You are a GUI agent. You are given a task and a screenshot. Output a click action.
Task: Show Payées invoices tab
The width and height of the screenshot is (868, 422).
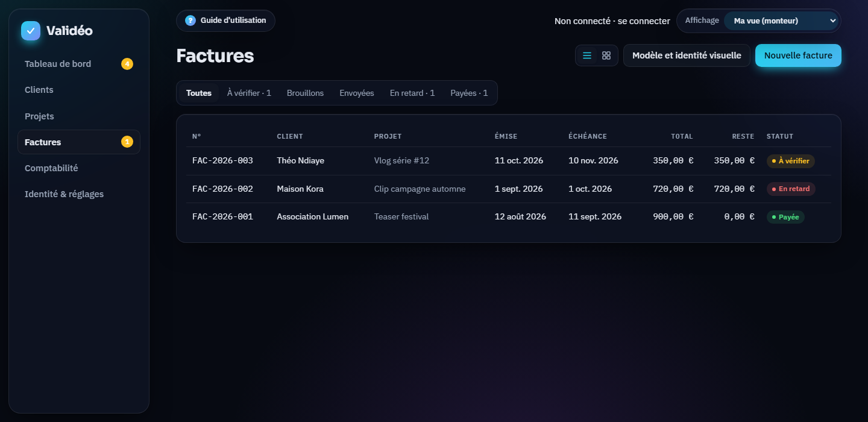click(x=469, y=93)
